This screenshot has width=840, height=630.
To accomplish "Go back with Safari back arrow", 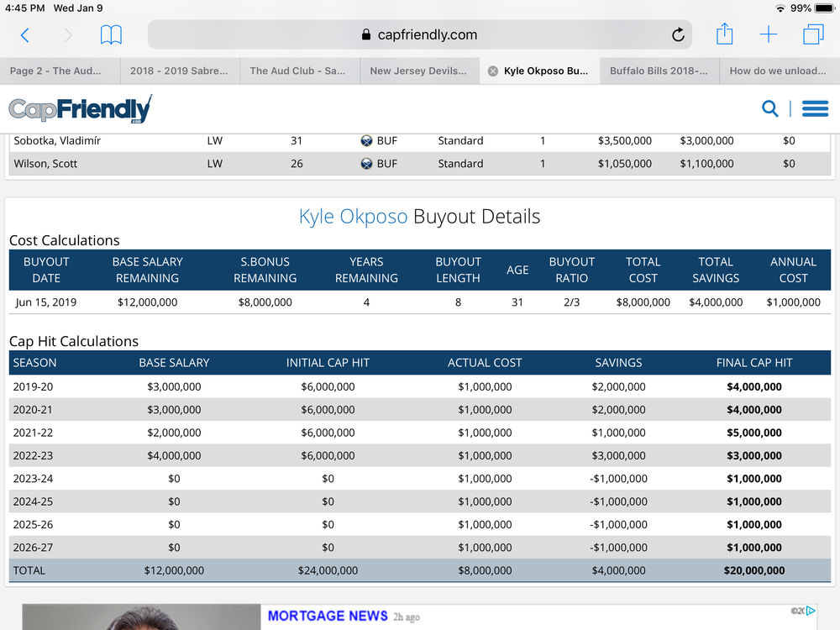I will tap(24, 35).
